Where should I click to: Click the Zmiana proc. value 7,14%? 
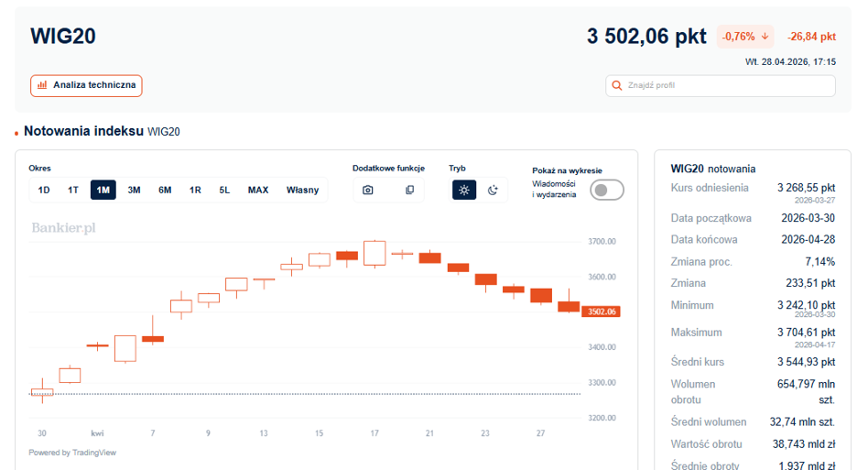point(819,261)
